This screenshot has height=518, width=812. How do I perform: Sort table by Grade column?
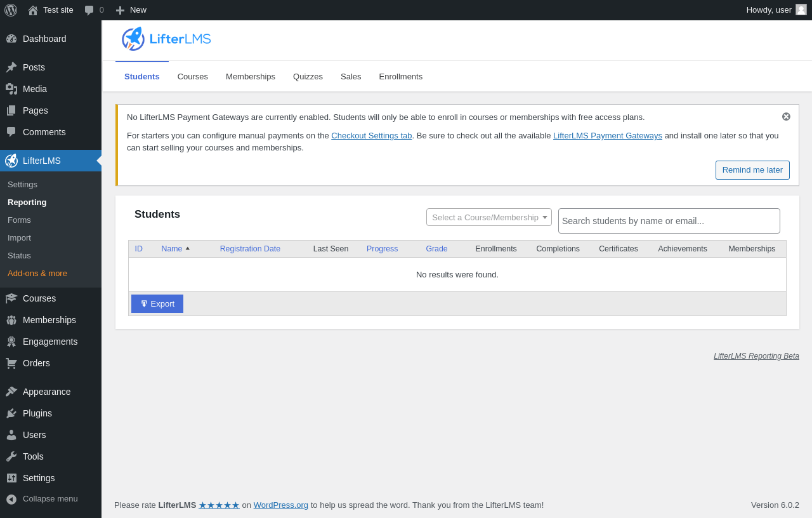437,249
